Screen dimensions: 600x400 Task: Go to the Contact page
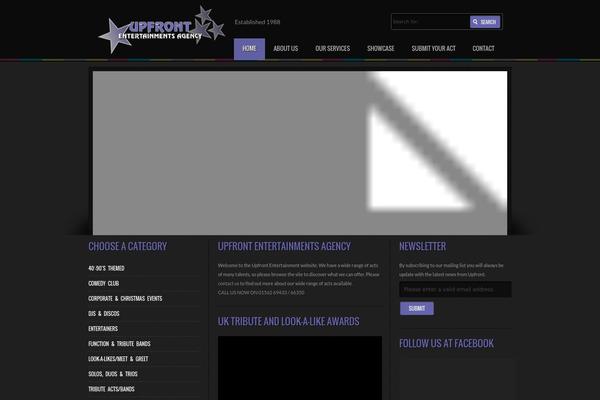[x=483, y=49]
